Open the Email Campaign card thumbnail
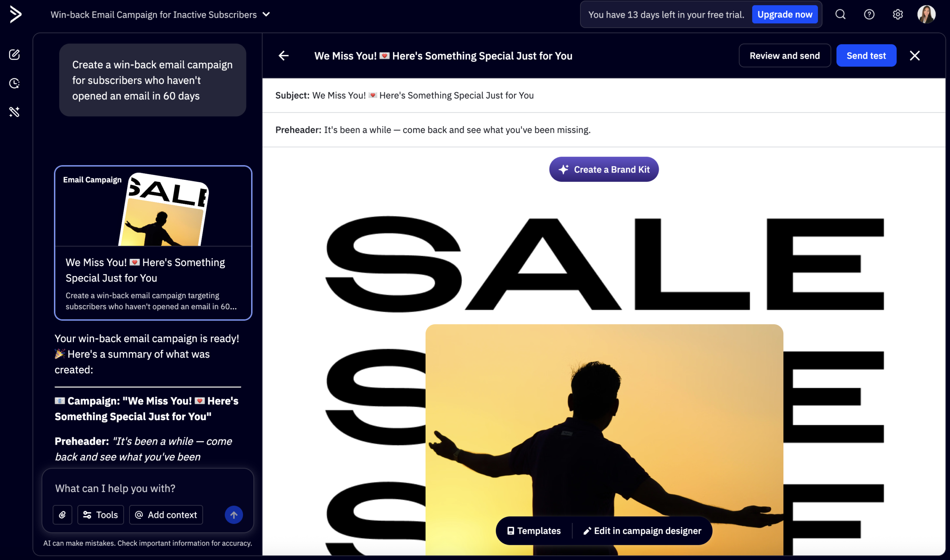The width and height of the screenshot is (950, 560). point(153,207)
